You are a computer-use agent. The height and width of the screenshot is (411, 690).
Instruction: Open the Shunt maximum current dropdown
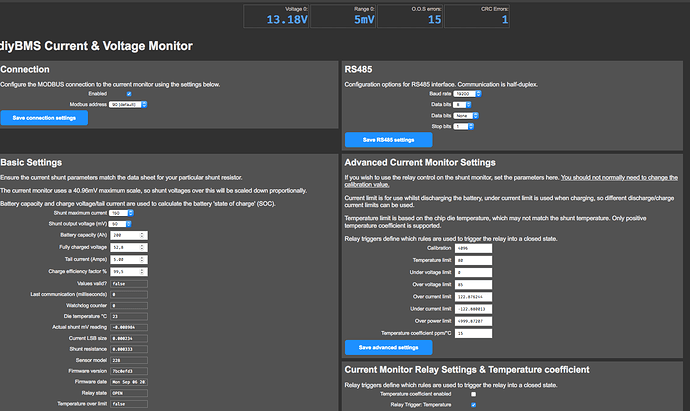point(121,213)
